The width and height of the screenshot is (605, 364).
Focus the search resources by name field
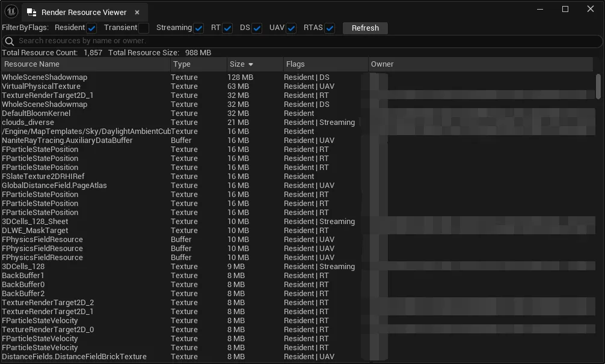click(x=302, y=41)
